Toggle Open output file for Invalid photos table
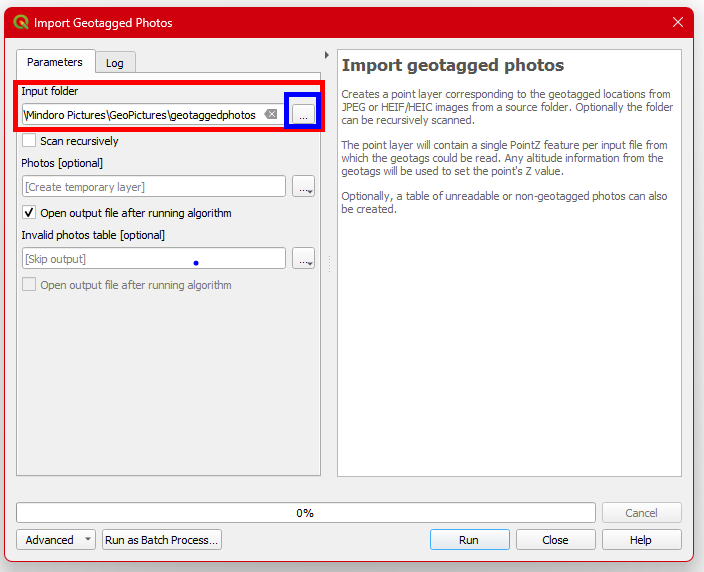 [x=29, y=285]
